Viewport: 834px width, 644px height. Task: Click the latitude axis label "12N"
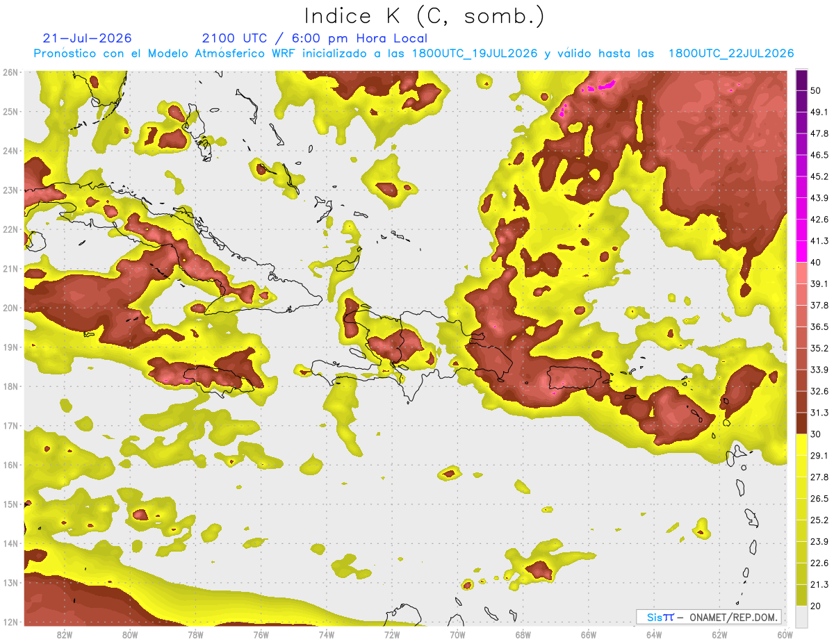(10, 622)
